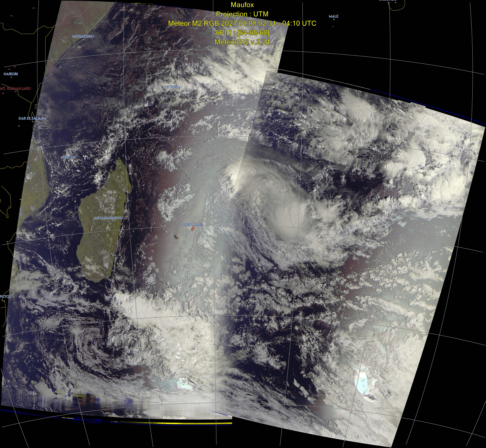Click the MeteorGIS v.2.24 text
Image resolution: width=486 pixels, height=448 pixels.
tap(242, 42)
